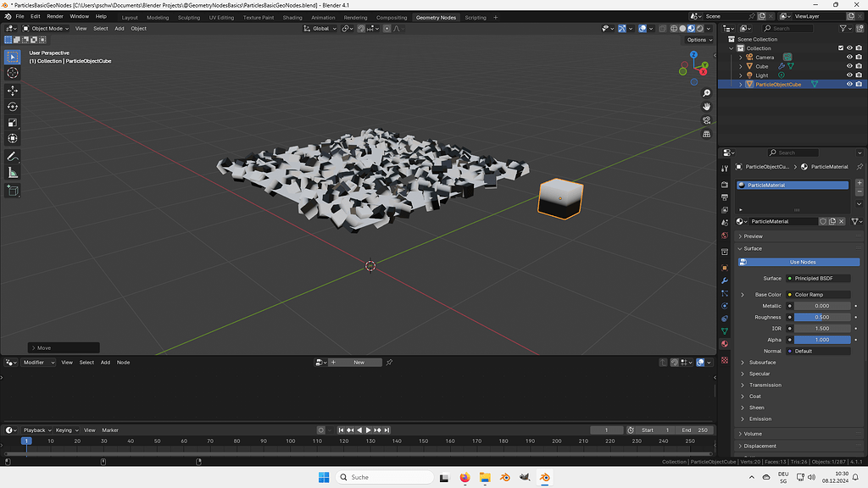Open the Texture properties tab (checkerboard)
Viewport: 868px width, 488px height.
tap(725, 360)
